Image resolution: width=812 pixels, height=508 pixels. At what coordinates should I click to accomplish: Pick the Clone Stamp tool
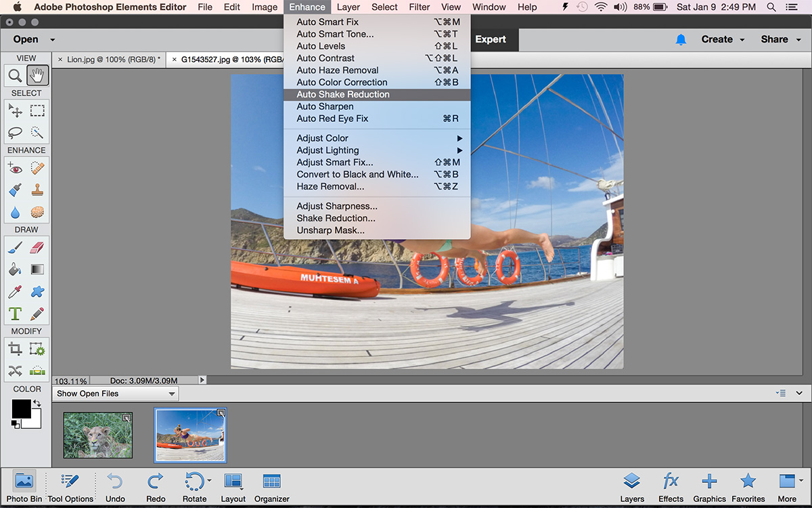[x=38, y=190]
